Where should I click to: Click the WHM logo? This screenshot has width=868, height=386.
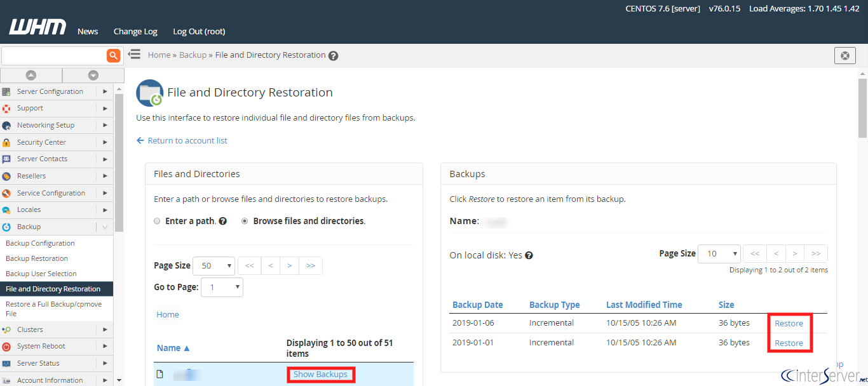click(37, 27)
